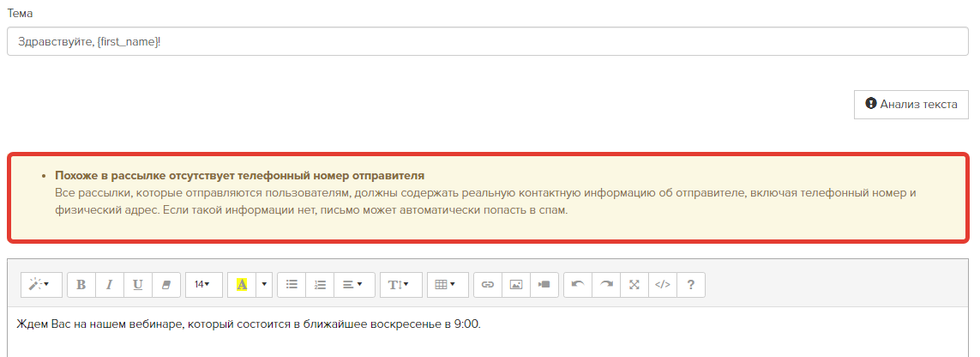Image resolution: width=980 pixels, height=357 pixels.
Task: Apply the yellow highlight color button
Action: pyautogui.click(x=242, y=284)
